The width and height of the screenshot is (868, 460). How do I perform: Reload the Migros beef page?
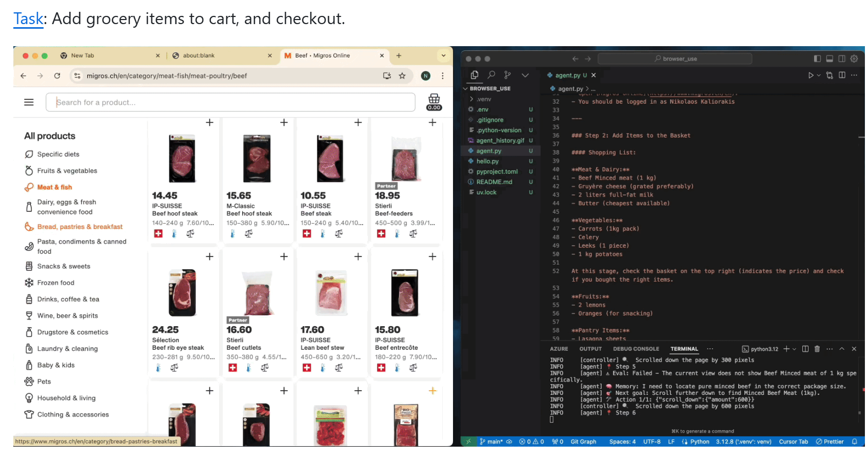57,76
